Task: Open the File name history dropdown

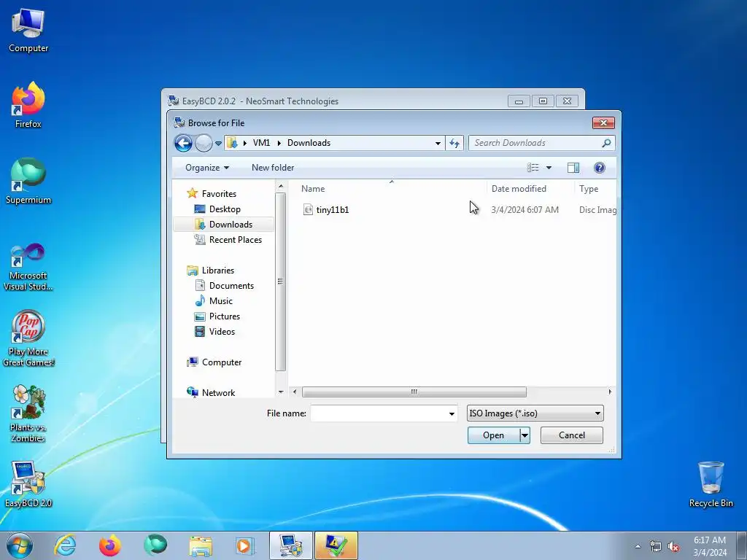Action: (x=452, y=413)
